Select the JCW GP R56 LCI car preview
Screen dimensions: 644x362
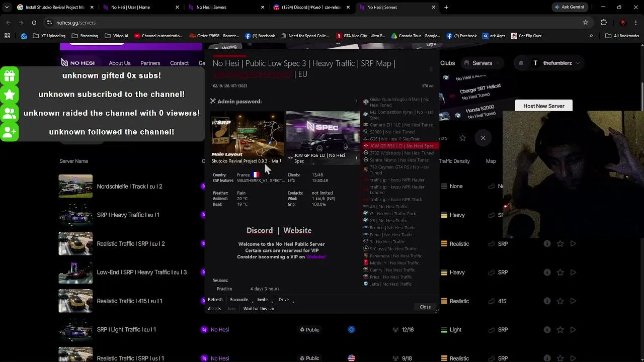coord(323,137)
